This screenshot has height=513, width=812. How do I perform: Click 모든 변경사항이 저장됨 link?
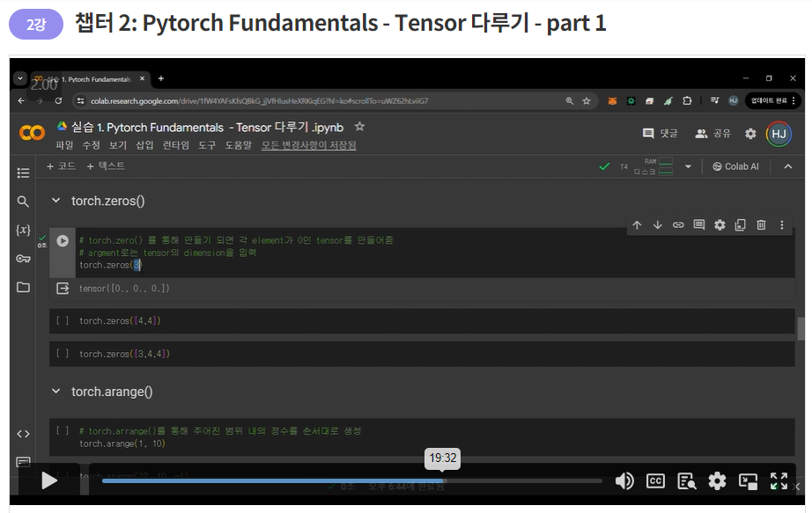click(x=308, y=145)
